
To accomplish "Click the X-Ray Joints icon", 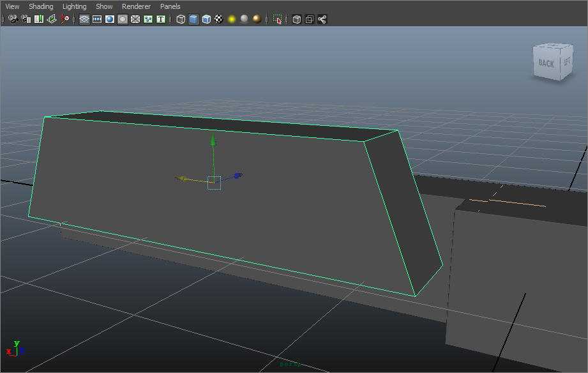I will [322, 19].
